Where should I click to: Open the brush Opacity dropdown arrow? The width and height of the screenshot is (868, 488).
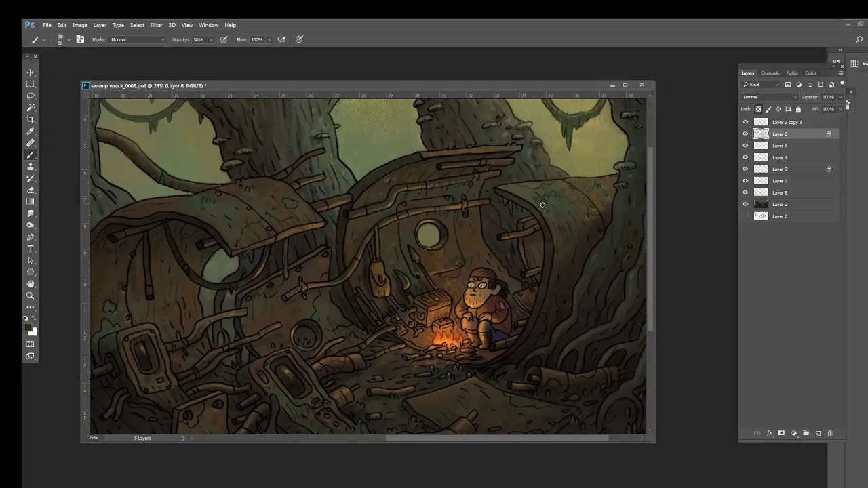coord(211,39)
